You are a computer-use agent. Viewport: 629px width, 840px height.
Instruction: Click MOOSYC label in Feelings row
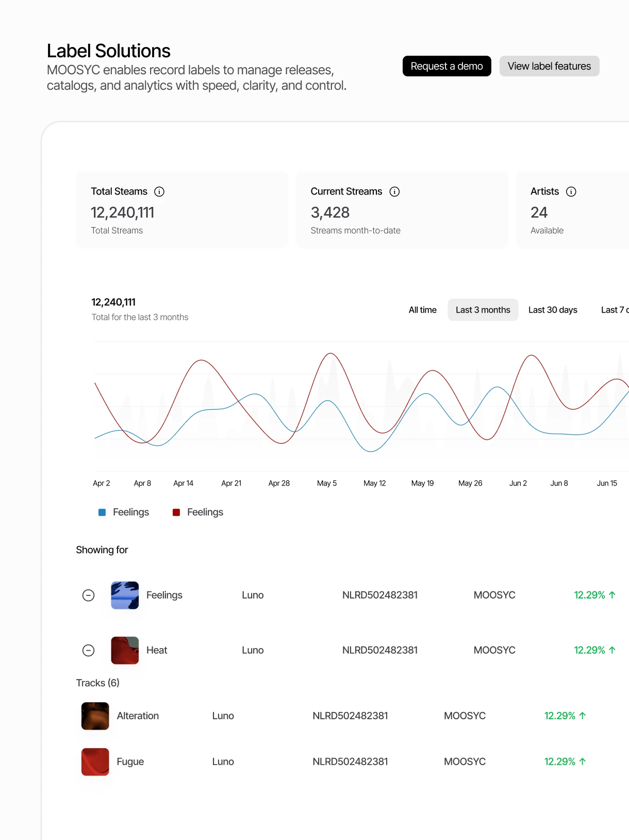[494, 595]
